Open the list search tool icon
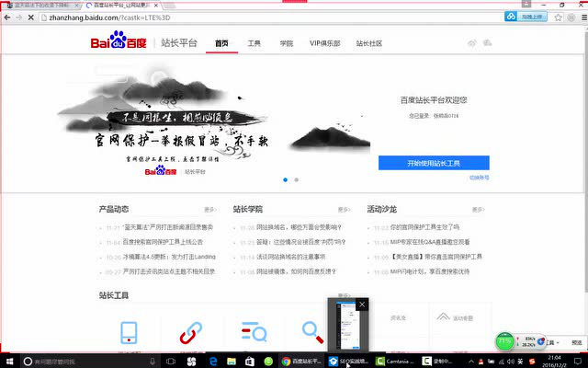This screenshot has width=588, height=368. (x=254, y=331)
